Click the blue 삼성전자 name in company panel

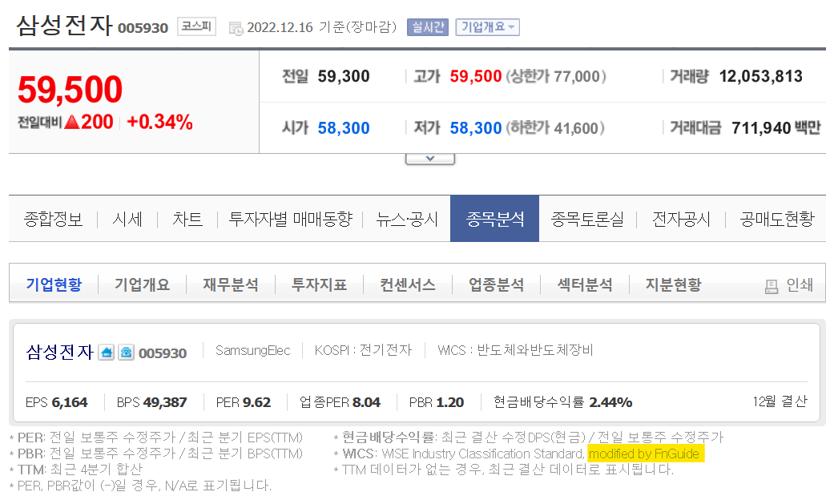point(60,352)
